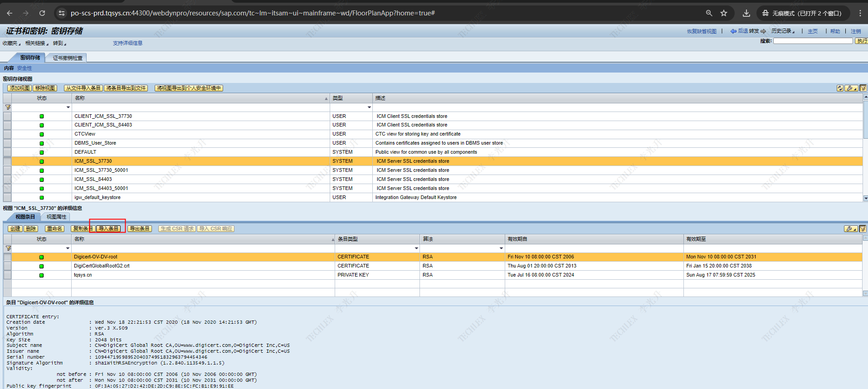The width and height of the screenshot is (868, 389).
Task: Click the refresh icon in keystore views toolbar
Action: click(x=840, y=88)
